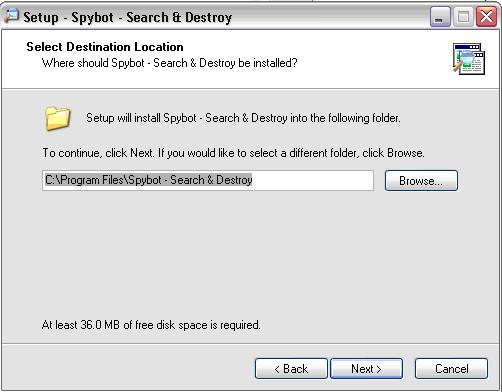Viewport: 502px width, 392px height.
Task: Click the window title 'Setup - Spybot'
Action: [x=128, y=17]
